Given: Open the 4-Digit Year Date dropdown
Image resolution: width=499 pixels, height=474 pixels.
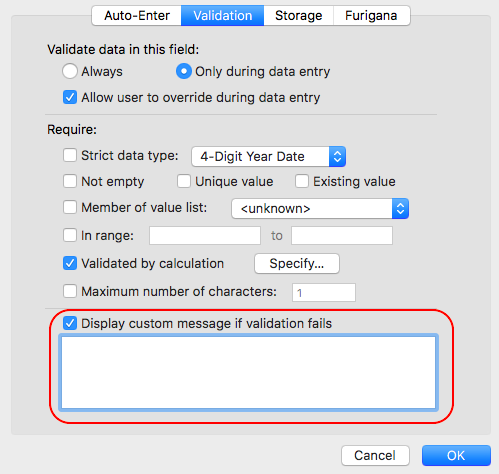Looking at the screenshot, I should point(268,156).
